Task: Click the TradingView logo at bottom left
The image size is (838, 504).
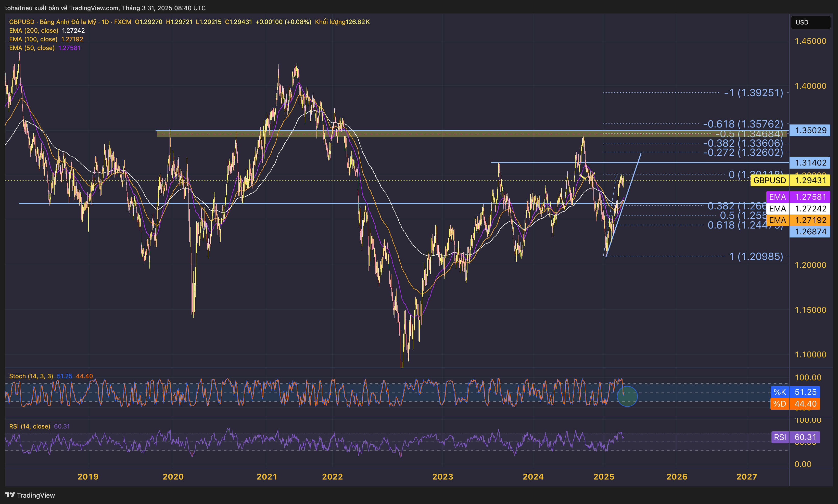Action: tap(30, 495)
